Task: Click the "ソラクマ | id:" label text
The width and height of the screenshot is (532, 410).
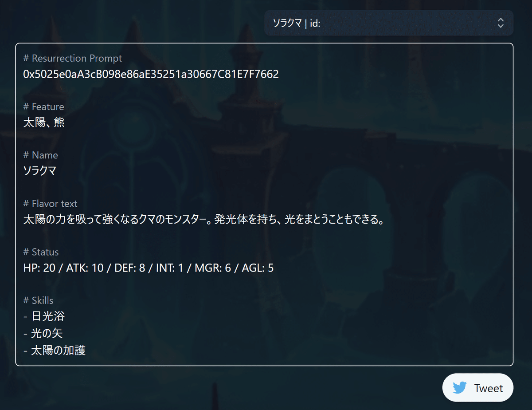Action: point(297,23)
